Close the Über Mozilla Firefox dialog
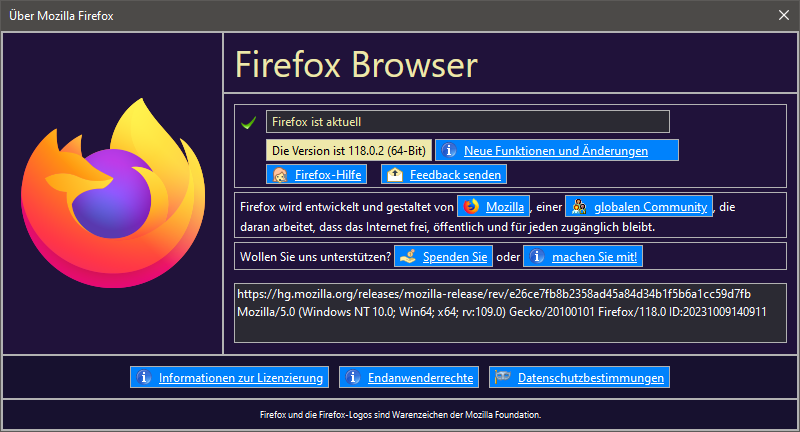The width and height of the screenshot is (800, 432). [784, 15]
